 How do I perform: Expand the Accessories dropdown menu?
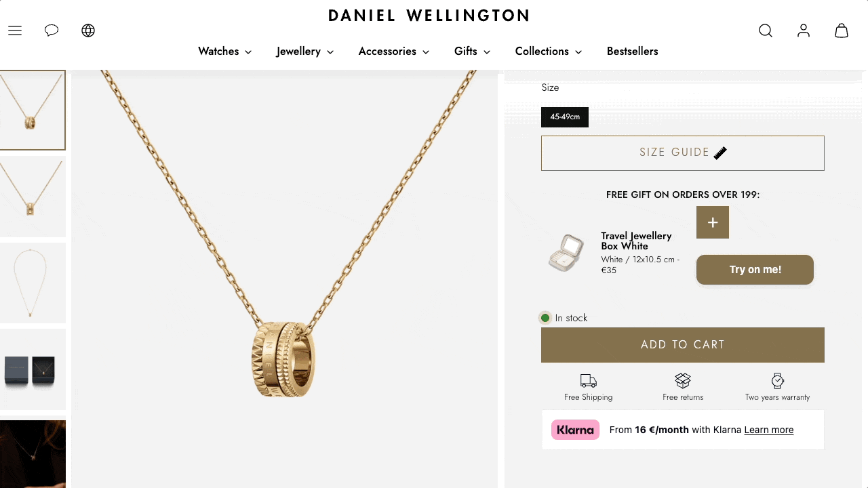(394, 52)
